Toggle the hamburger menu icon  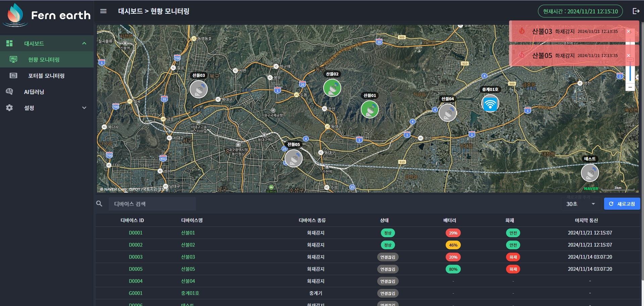click(x=103, y=11)
